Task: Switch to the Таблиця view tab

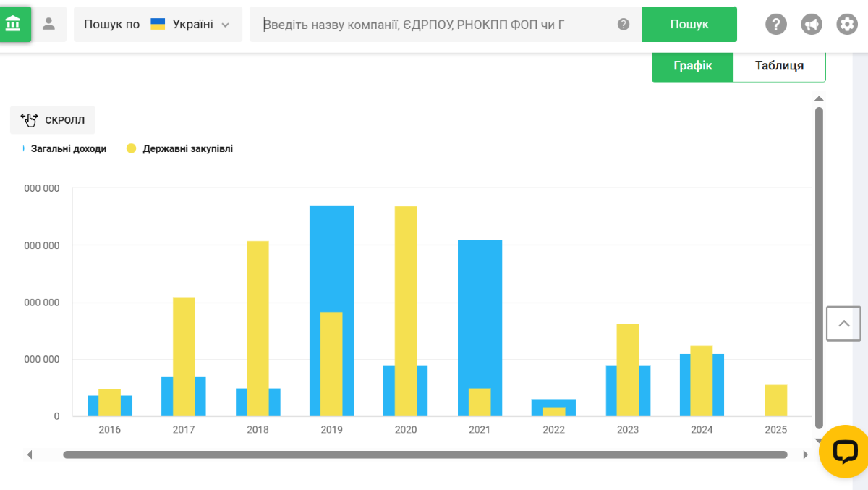Action: [x=780, y=66]
